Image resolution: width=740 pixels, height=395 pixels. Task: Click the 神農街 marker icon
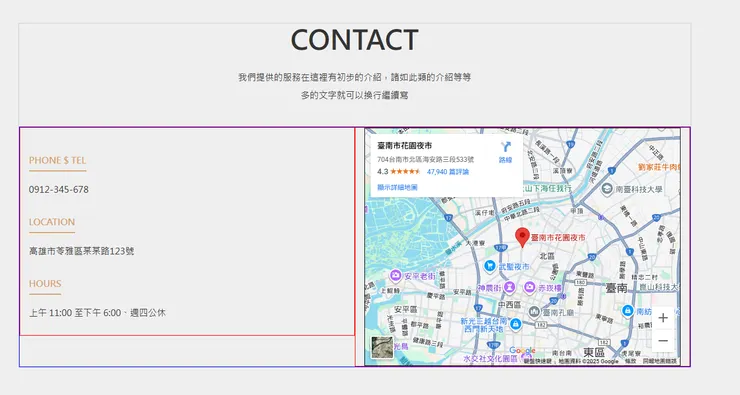pos(509,287)
